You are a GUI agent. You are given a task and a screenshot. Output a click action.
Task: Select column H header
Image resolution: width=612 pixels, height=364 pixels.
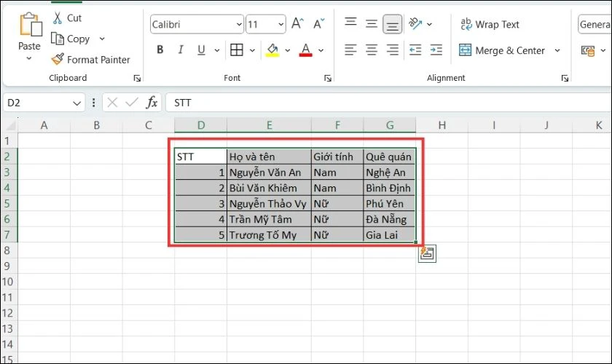442,125
